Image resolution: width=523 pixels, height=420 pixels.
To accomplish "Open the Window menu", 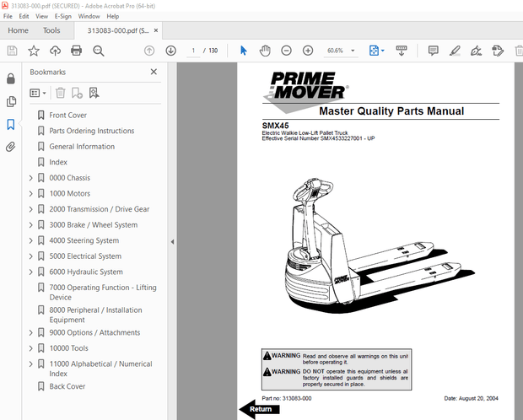I will [89, 16].
